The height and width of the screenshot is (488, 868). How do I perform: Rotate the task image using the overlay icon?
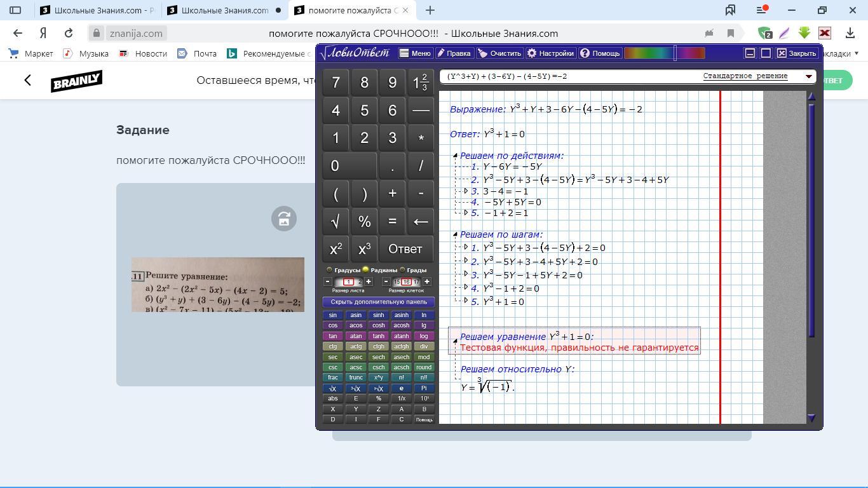click(x=284, y=219)
